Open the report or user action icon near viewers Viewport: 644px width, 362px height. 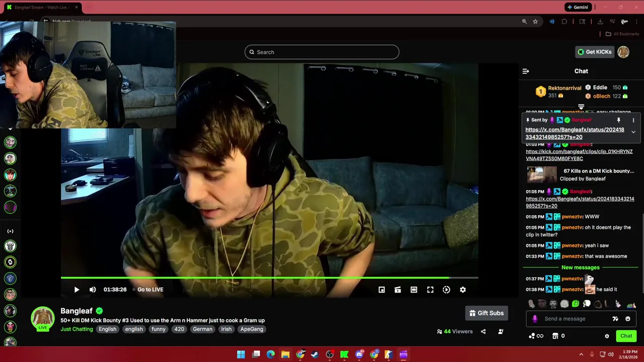click(501, 332)
